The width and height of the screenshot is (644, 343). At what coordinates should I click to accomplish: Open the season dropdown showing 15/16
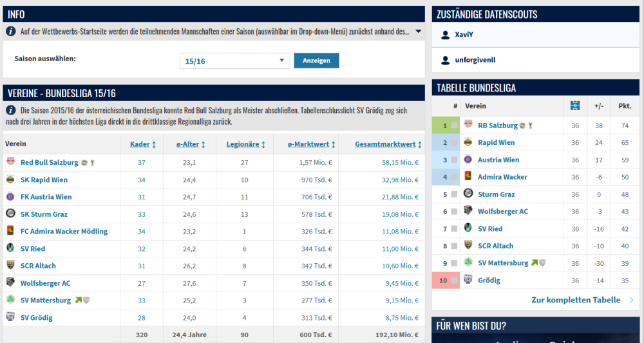pos(234,60)
